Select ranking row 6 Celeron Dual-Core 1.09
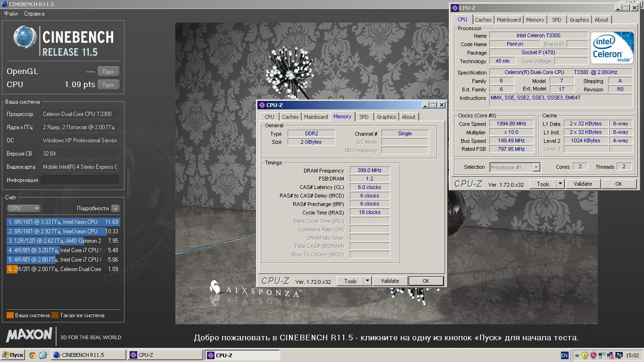The image size is (644, 362). (63, 269)
